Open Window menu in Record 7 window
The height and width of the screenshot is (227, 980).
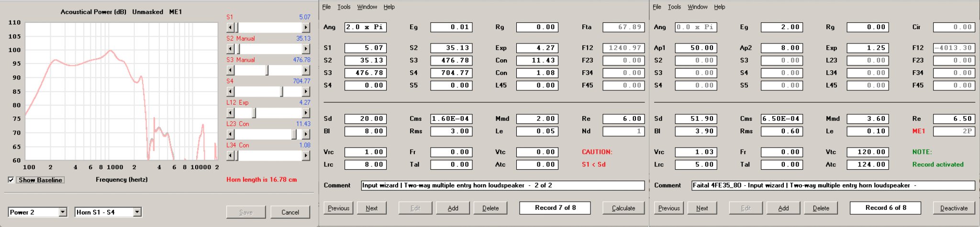pyautogui.click(x=367, y=7)
